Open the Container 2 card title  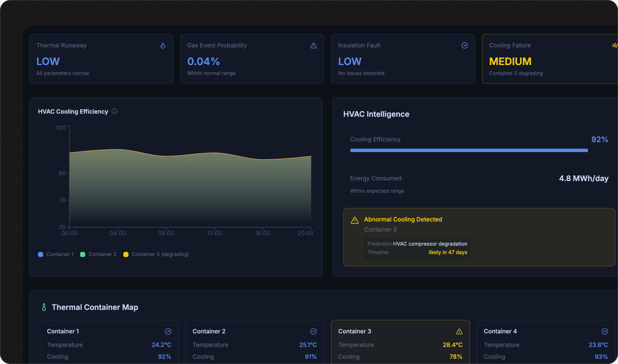click(x=209, y=331)
